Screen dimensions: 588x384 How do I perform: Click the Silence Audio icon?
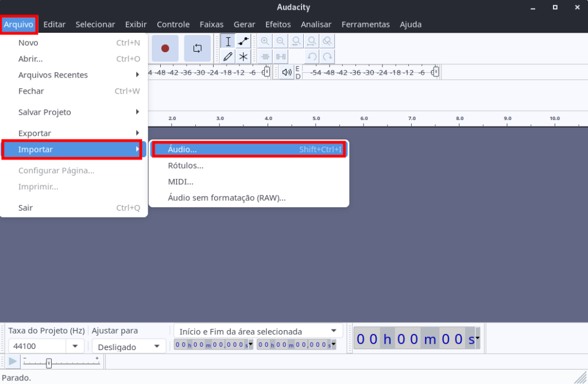(x=280, y=57)
